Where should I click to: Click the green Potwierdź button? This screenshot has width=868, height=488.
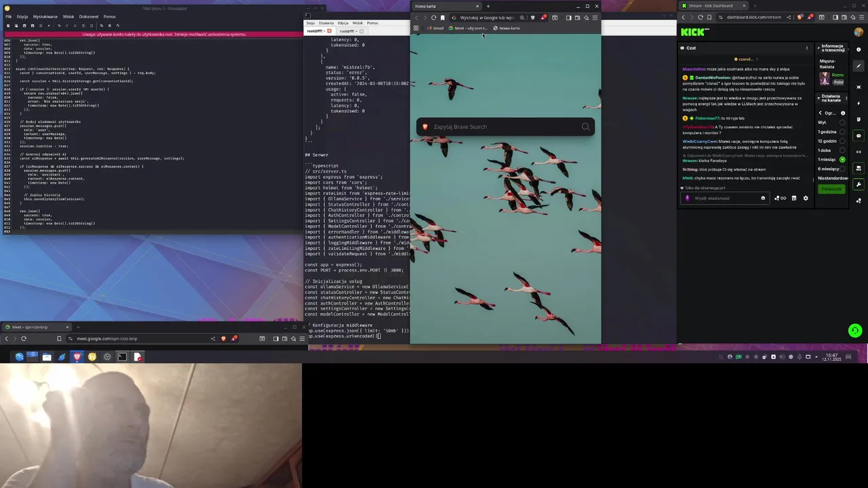tap(831, 189)
